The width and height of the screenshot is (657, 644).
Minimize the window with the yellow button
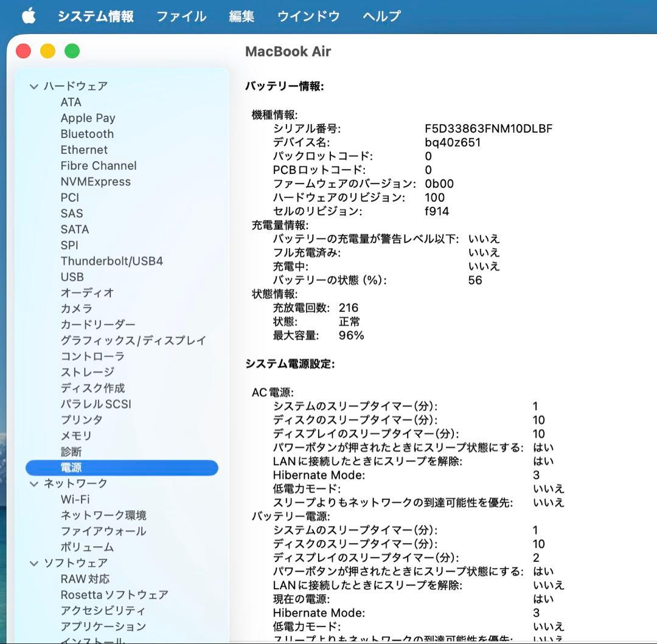pyautogui.click(x=48, y=51)
